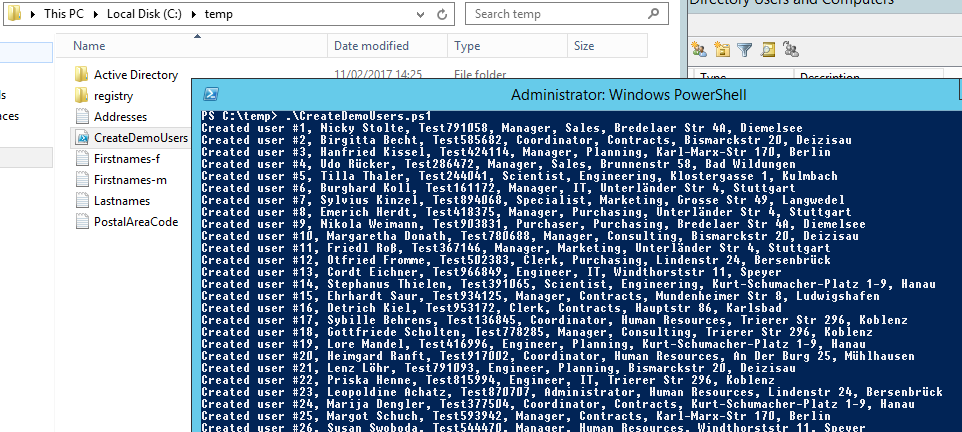962x432 pixels.
Task: Click temp in the breadcrumb path
Action: click(218, 14)
